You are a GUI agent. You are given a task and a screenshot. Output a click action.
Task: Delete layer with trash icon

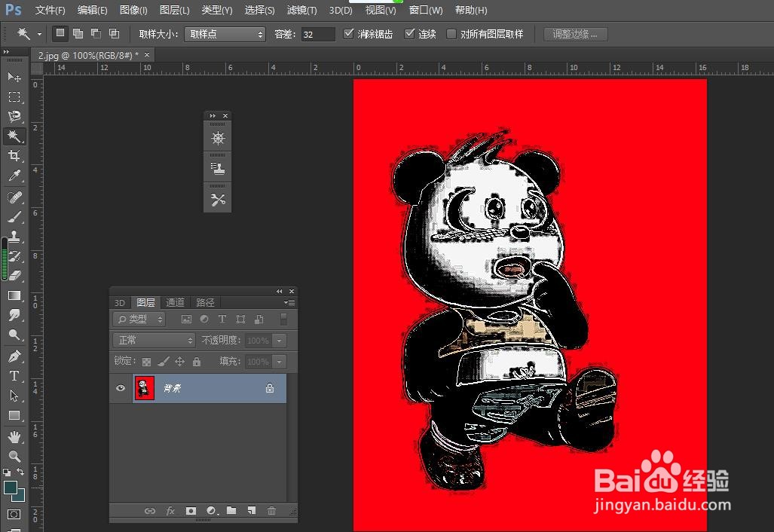pyautogui.click(x=271, y=511)
